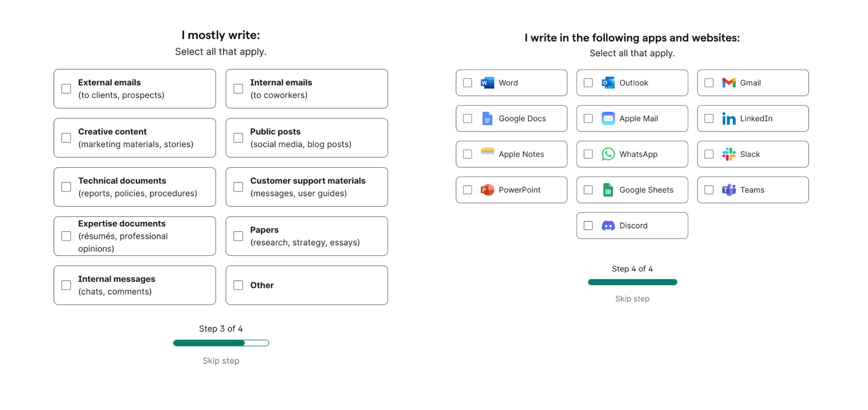Select the Teams checkbox

pyautogui.click(x=709, y=190)
